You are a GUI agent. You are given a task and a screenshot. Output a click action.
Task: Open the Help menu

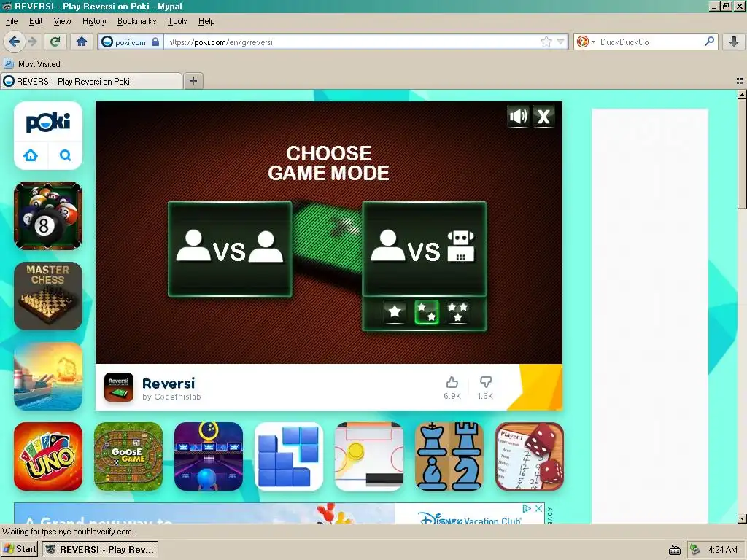206,21
